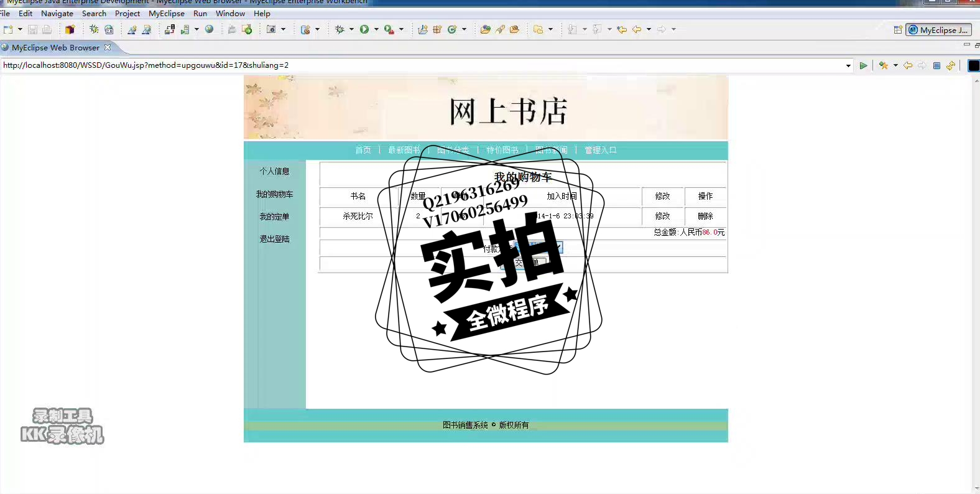Click the yellow Back navigation toolbar icon

[x=637, y=29]
